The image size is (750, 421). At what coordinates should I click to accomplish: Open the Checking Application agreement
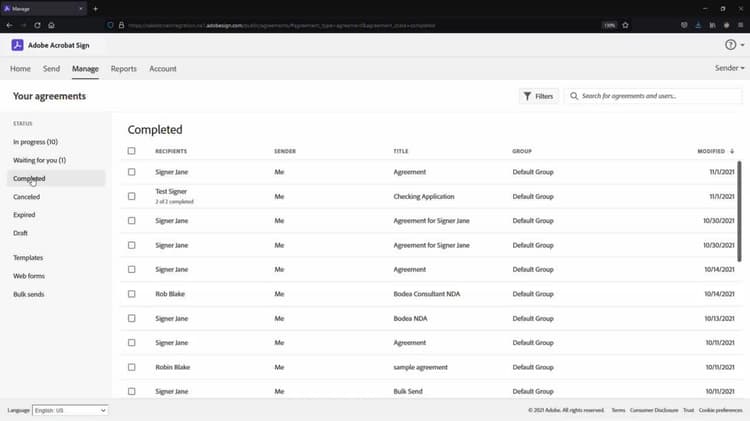click(x=424, y=196)
